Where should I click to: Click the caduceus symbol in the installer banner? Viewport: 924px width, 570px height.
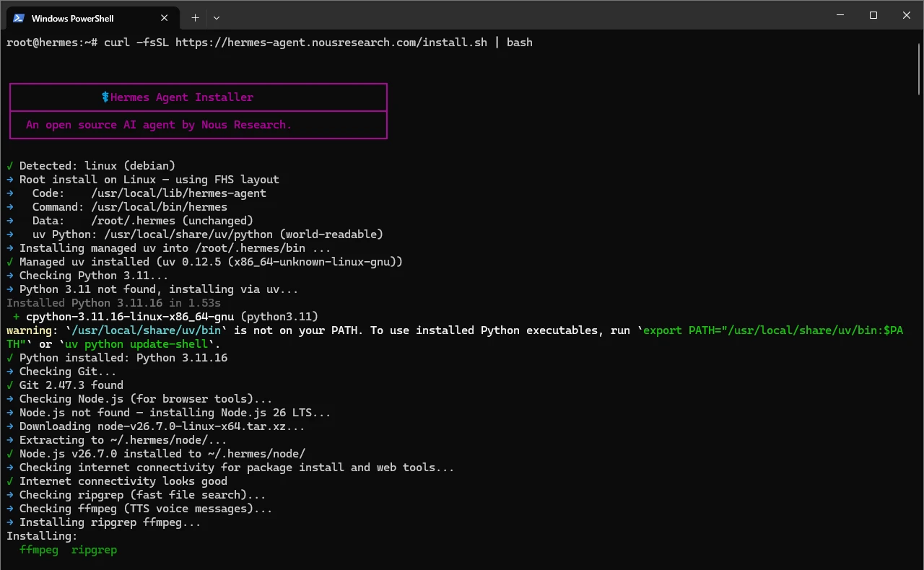click(105, 97)
